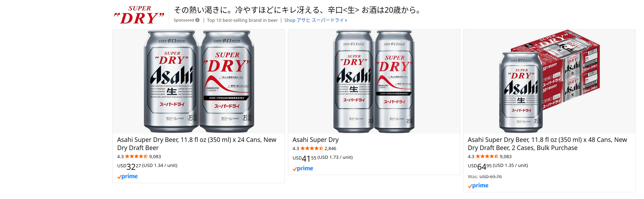Click the Prime badge under 24 Cans listing
The image size is (644, 199).
[x=128, y=176]
